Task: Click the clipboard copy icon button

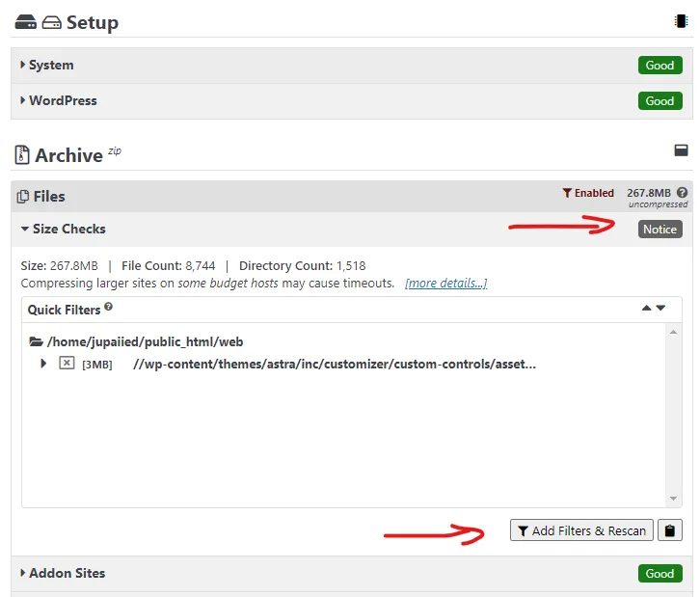Action: tap(670, 530)
